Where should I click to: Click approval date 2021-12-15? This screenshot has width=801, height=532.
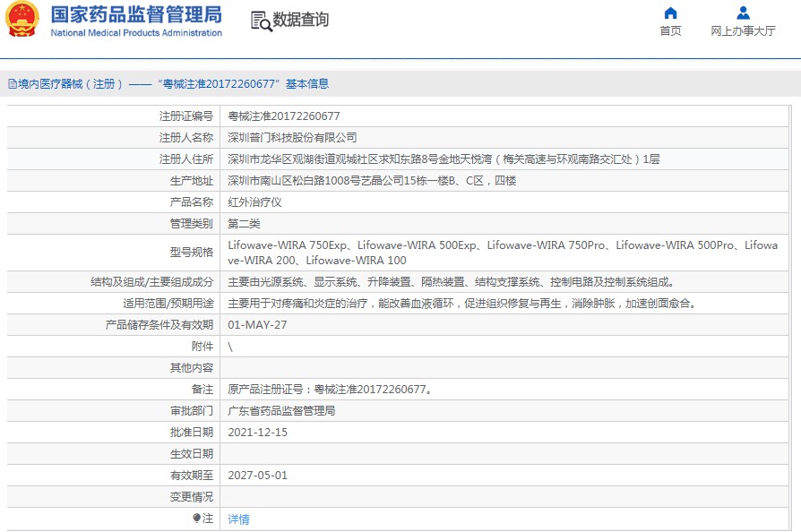click(x=258, y=433)
